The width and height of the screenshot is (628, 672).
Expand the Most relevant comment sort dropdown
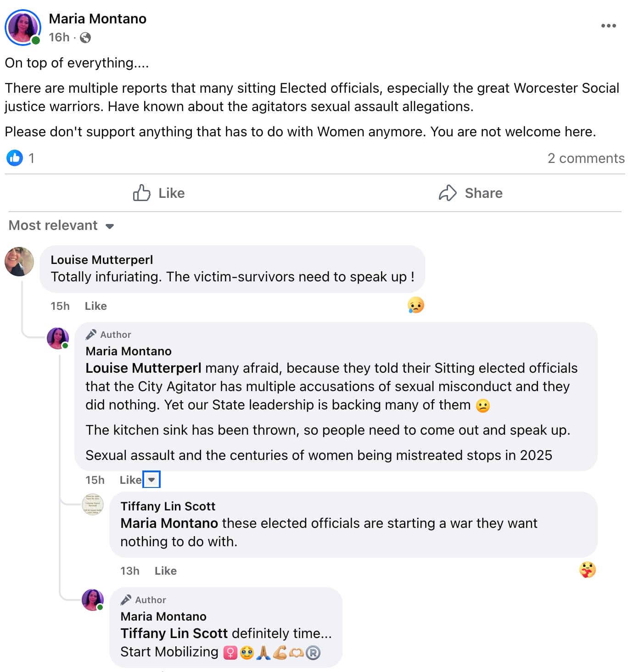point(62,225)
